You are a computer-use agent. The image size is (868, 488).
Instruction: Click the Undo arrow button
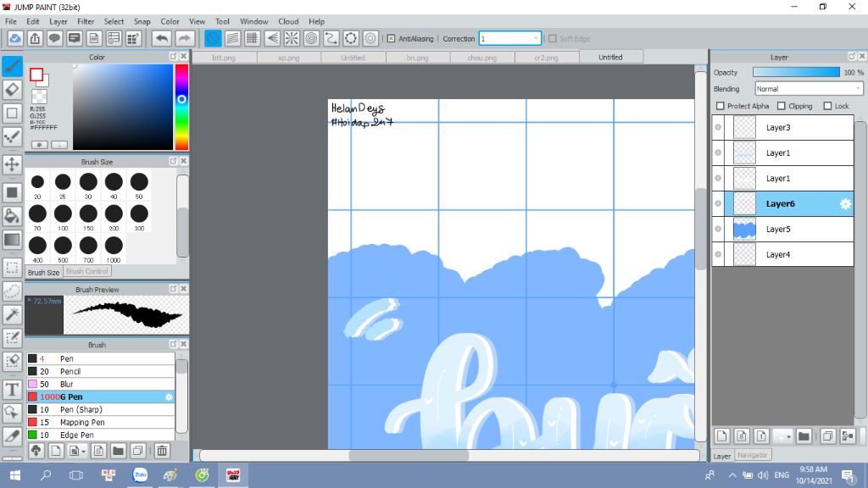162,39
